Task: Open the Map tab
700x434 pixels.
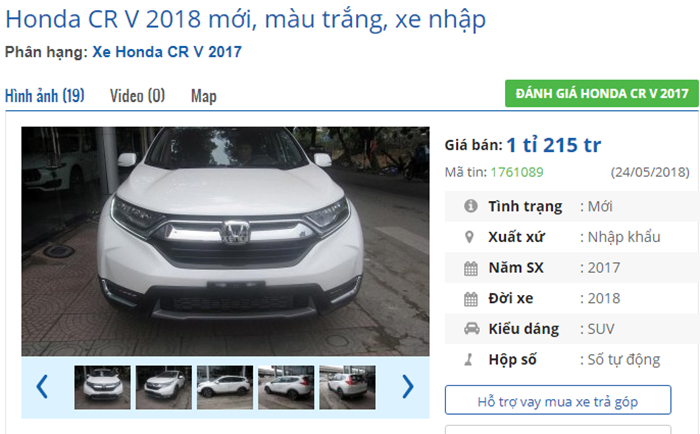Action: coord(204,96)
